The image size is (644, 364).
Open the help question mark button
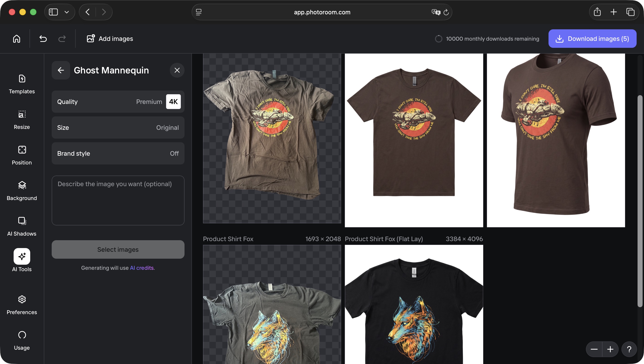(x=629, y=349)
